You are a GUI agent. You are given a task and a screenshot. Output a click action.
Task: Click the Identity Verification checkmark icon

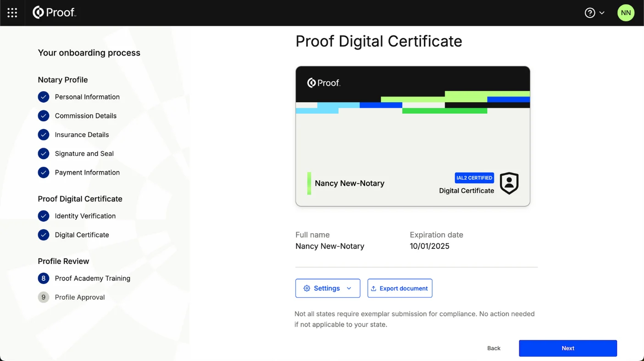click(44, 216)
